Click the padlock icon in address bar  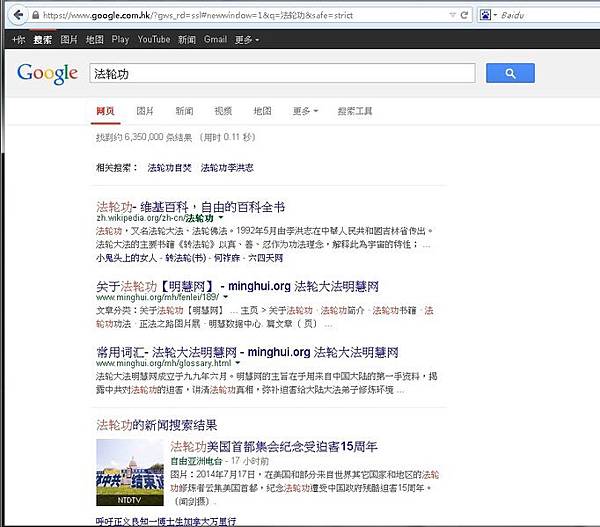coord(35,15)
